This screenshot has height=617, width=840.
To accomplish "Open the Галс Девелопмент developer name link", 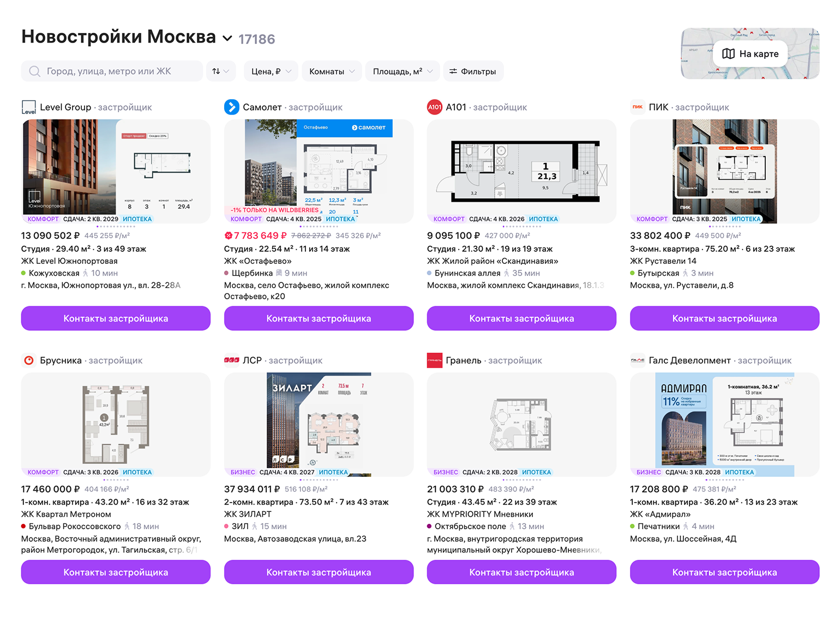I will click(689, 360).
